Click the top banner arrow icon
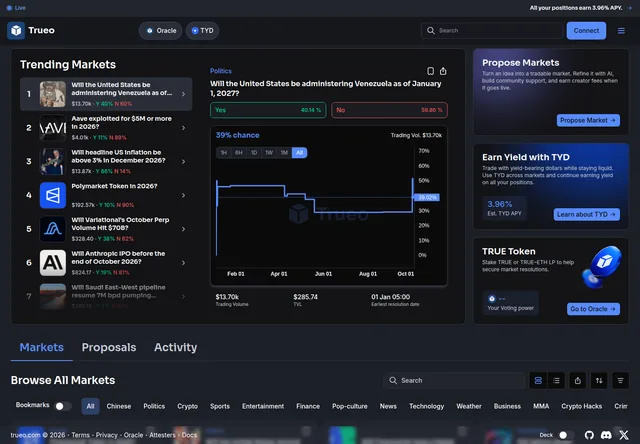640x444 pixels. click(x=630, y=8)
